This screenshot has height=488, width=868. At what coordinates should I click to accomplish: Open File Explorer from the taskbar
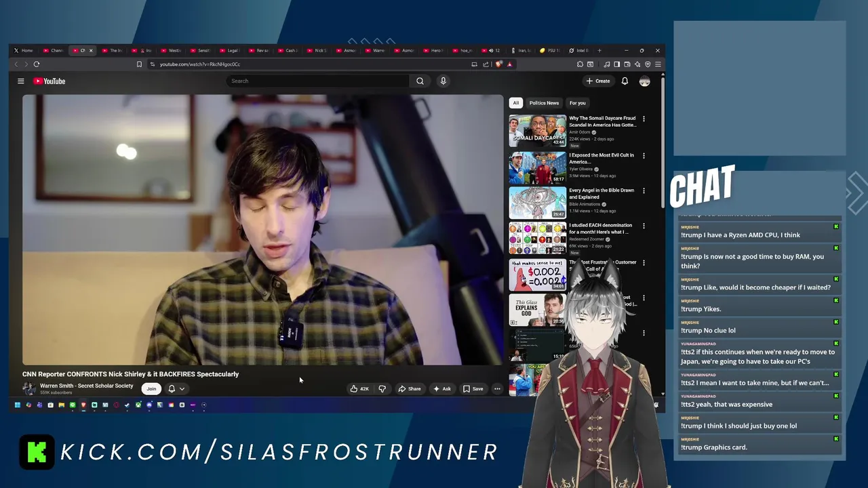(x=62, y=405)
